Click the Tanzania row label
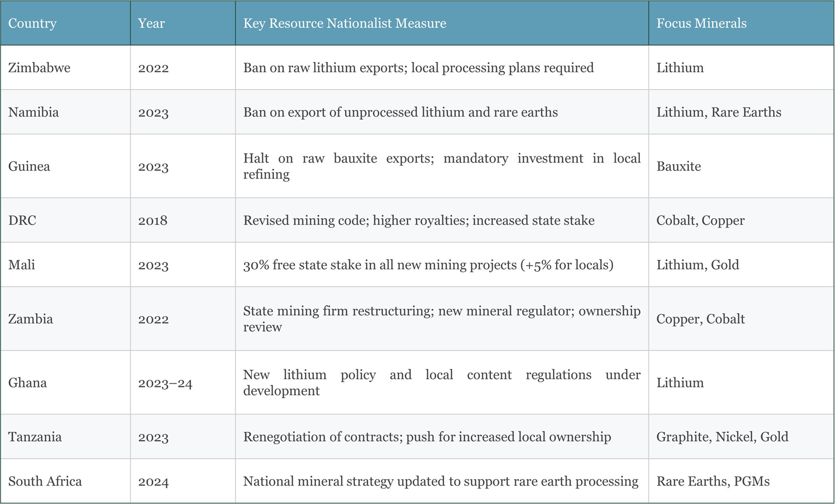 35,437
